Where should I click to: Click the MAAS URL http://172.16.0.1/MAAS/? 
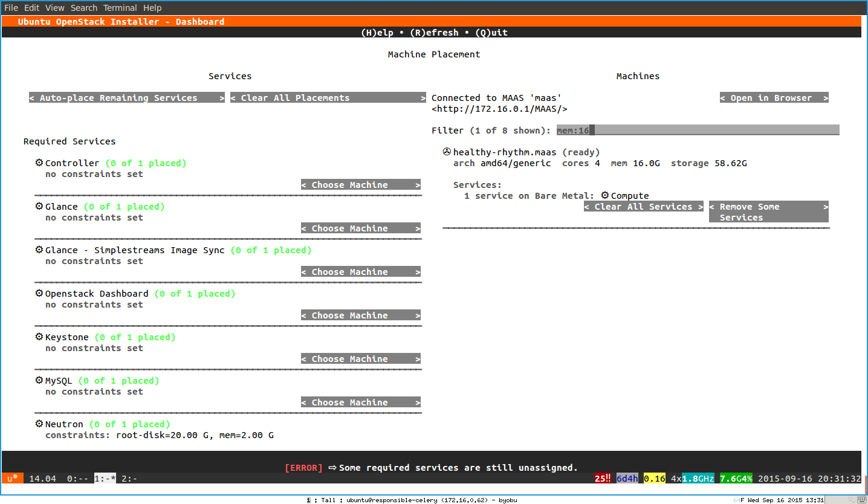(x=499, y=109)
